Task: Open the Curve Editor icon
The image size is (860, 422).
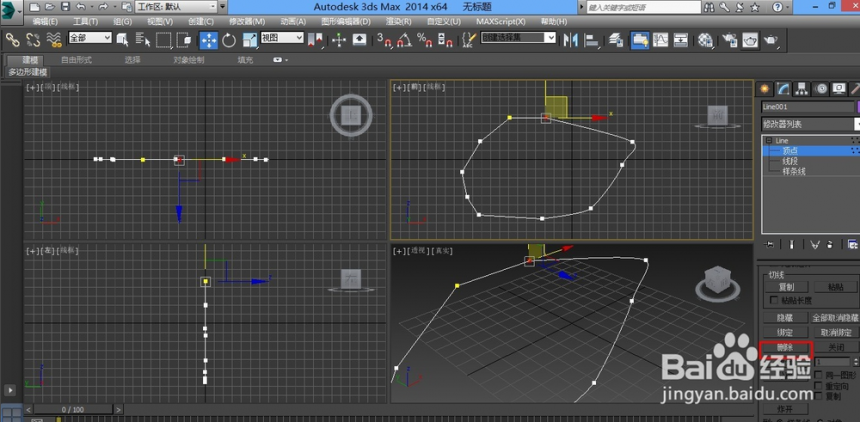Action: (x=660, y=40)
